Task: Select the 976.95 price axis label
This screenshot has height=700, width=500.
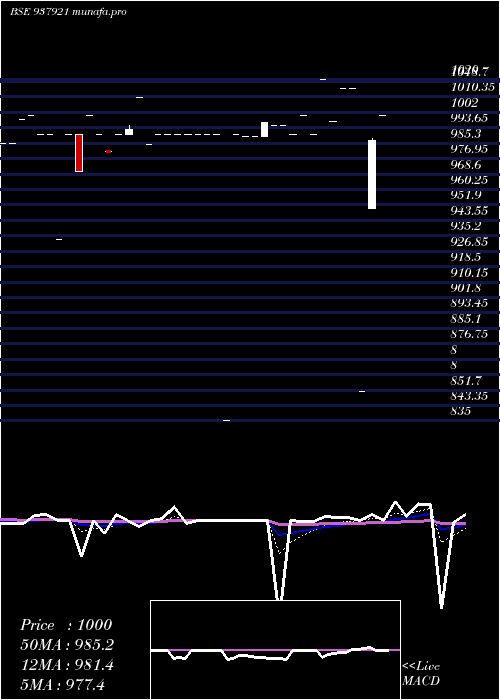Action: [469, 149]
